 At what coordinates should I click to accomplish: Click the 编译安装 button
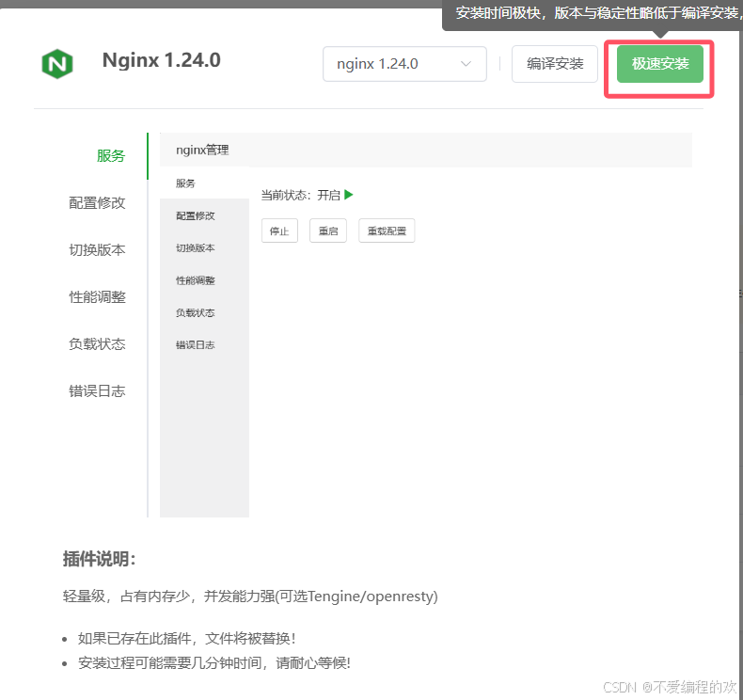click(x=555, y=64)
